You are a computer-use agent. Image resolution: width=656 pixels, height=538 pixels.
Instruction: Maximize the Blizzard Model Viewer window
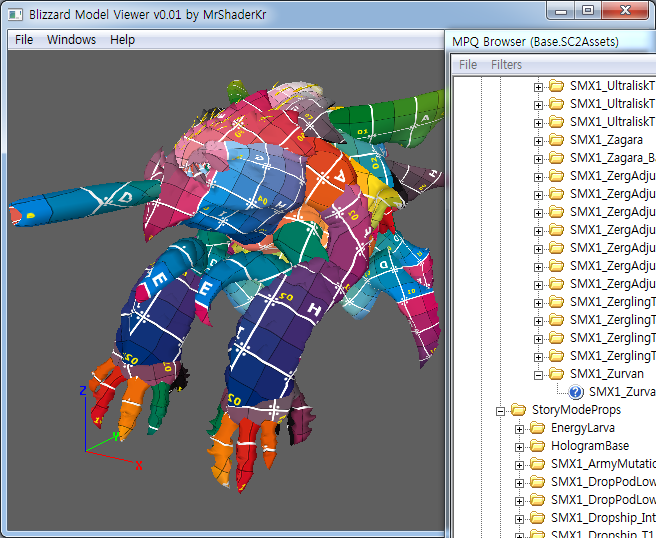click(x=588, y=10)
